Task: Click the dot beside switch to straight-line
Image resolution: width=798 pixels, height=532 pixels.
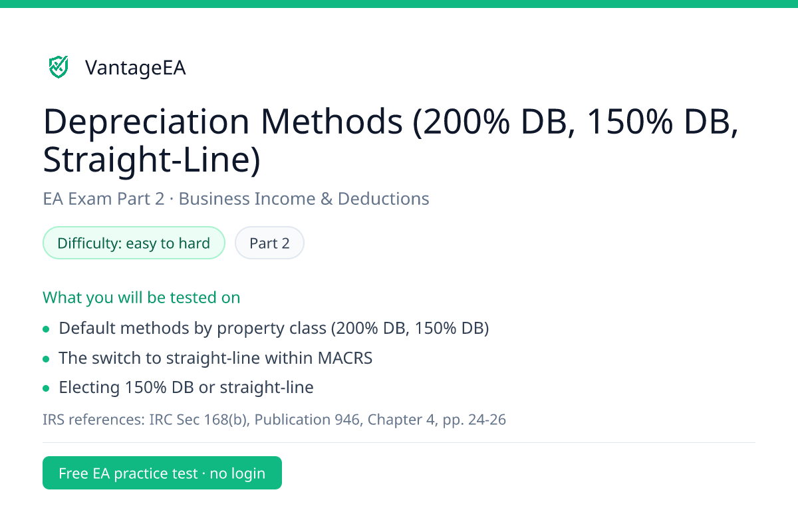Action: pos(46,359)
